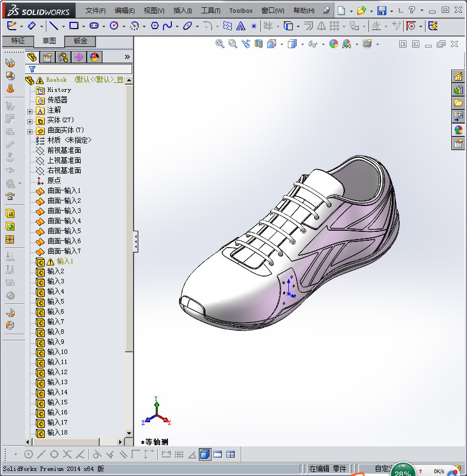This screenshot has height=476, width=467.
Task: Select the 前视基准面 plane
Action: pyautogui.click(x=64, y=150)
